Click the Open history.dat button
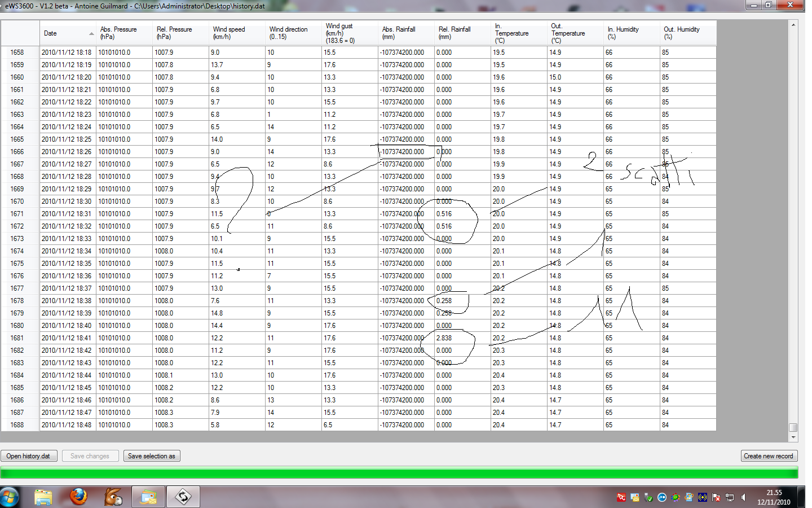This screenshot has height=508, width=812. (28, 456)
